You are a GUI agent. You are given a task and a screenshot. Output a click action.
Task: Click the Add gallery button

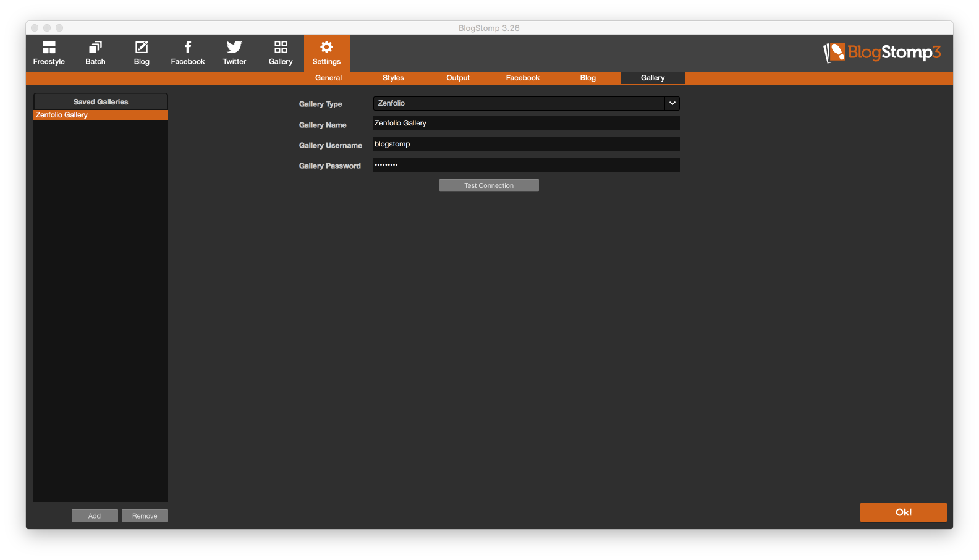(95, 515)
